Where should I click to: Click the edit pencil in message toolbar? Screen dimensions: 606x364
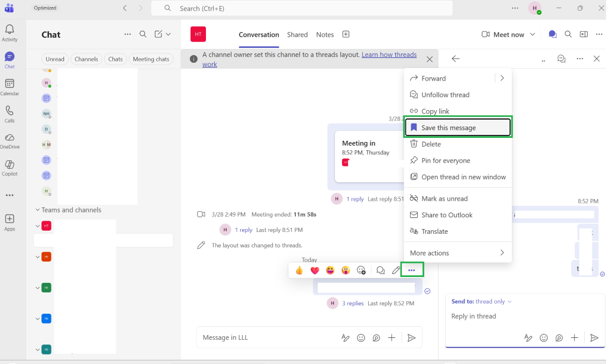click(396, 270)
